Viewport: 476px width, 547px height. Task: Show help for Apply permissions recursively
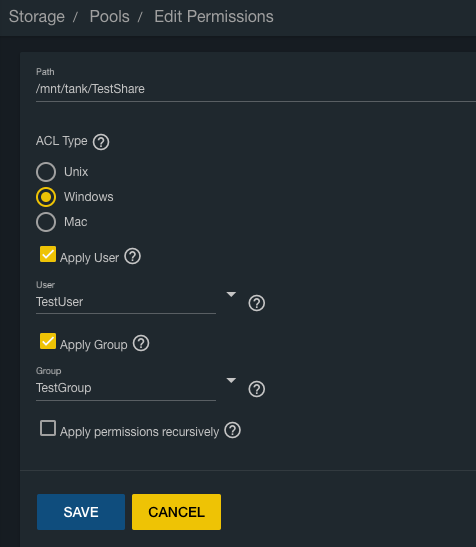click(232, 430)
